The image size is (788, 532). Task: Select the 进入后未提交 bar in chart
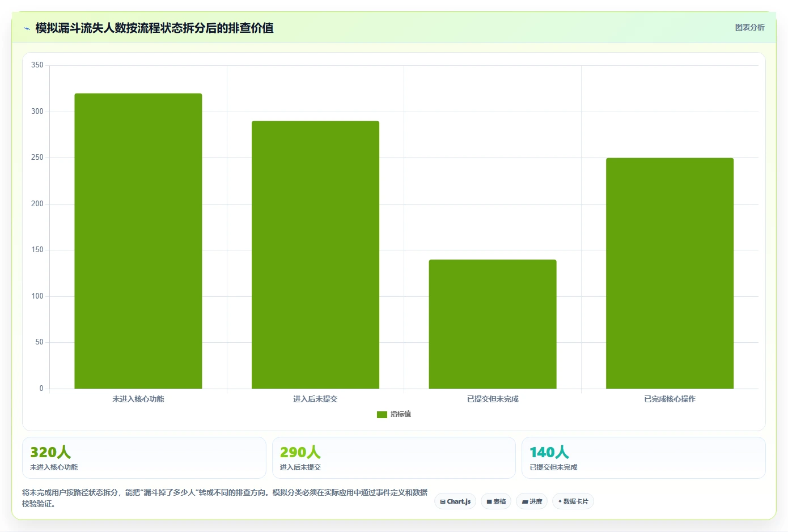coord(315,254)
